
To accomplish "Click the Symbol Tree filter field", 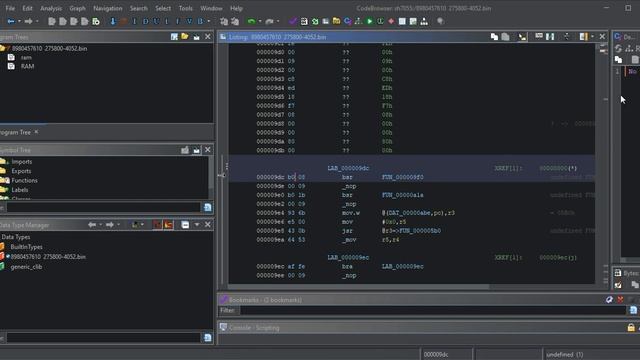I will tap(104, 207).
